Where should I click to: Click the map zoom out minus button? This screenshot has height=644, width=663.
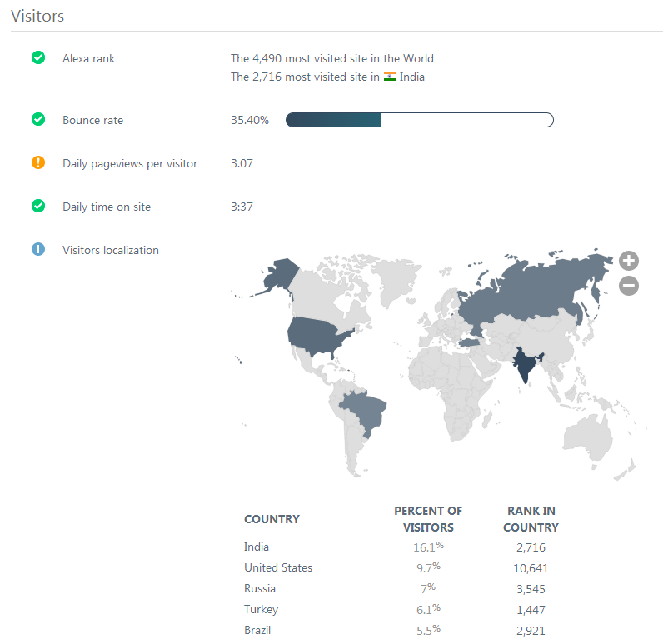pos(629,286)
